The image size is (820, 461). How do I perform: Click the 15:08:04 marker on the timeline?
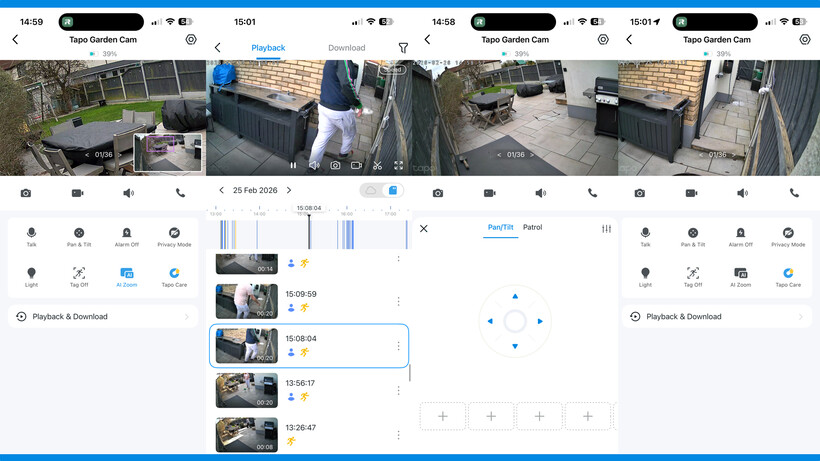tap(309, 208)
